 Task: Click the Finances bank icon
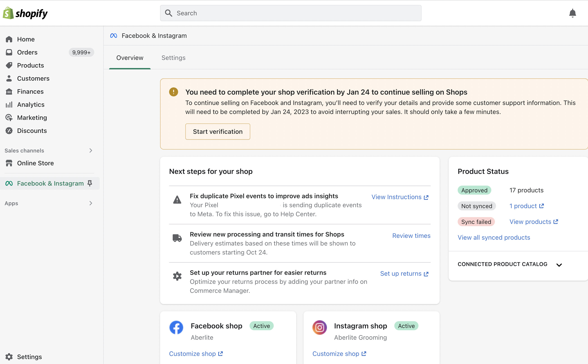click(x=9, y=91)
